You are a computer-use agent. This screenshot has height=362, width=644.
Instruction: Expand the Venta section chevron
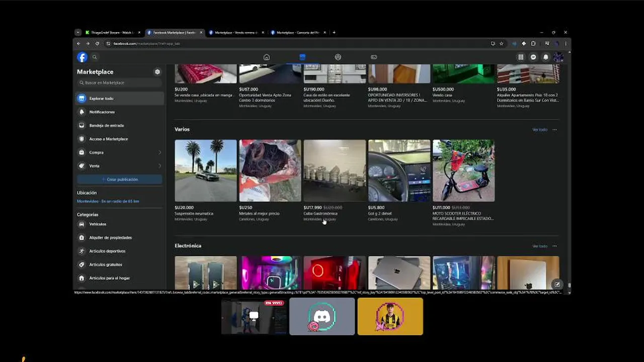coord(160,166)
